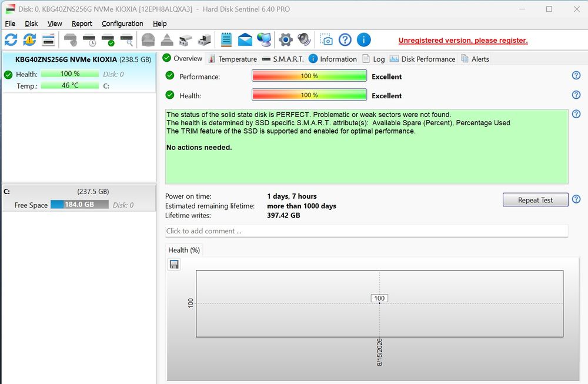Click the disk with gray shield toolbar icon

click(70, 40)
